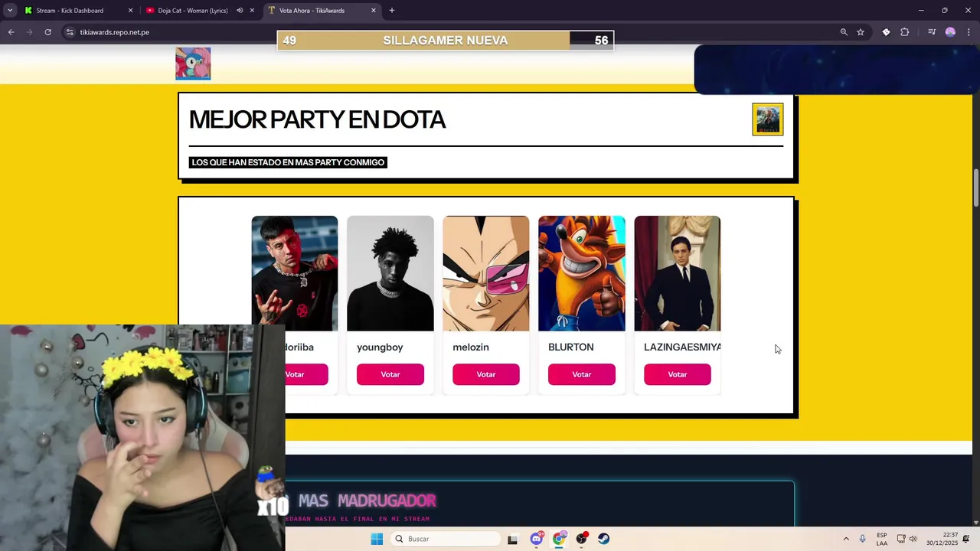Image resolution: width=980 pixels, height=551 pixels.
Task: Vote for melozin
Action: [x=486, y=374]
